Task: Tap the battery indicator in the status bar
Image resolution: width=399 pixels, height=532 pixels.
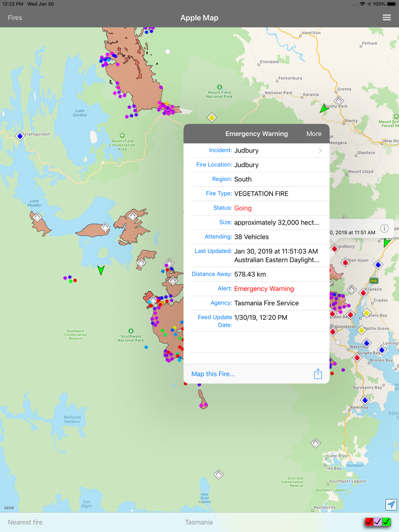Action: click(x=391, y=4)
